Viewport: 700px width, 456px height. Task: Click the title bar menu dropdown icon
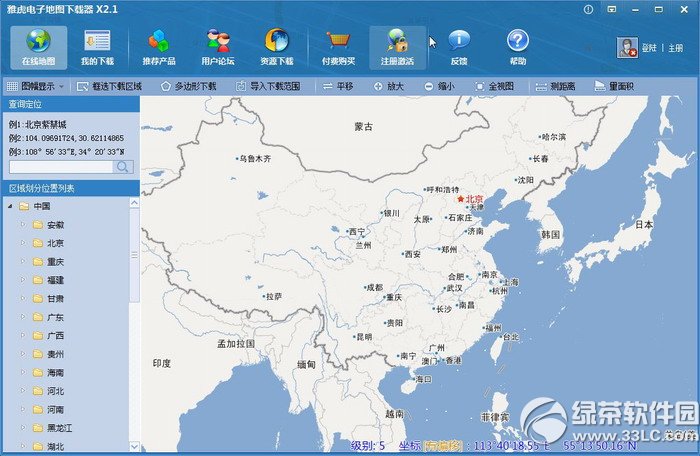coord(612,9)
